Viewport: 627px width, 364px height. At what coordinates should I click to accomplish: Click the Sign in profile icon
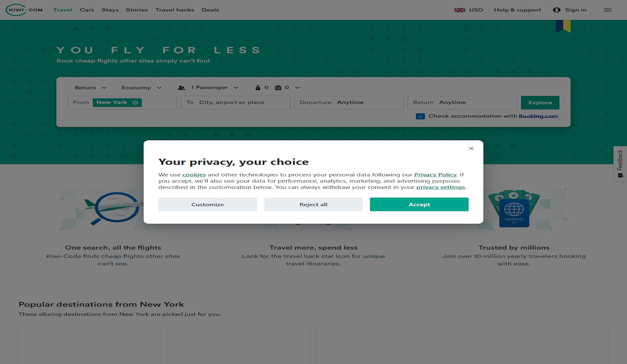557,10
